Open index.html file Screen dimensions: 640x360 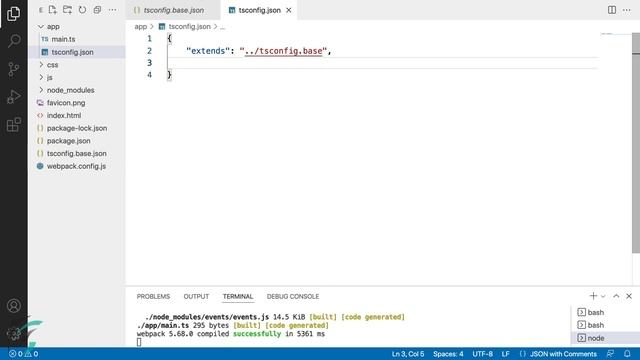coord(77,115)
